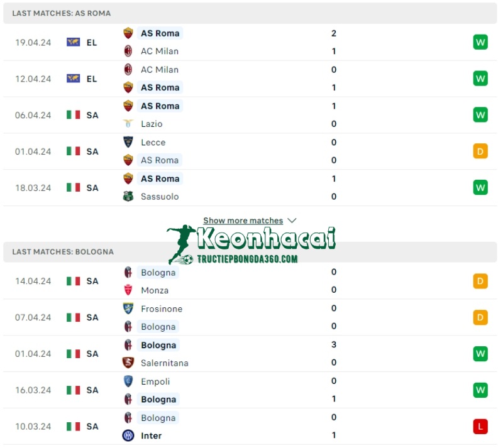Open the LAST MATCHES: AS ROMA section header
Viewport: 503px width, 448px height.
click(x=60, y=13)
